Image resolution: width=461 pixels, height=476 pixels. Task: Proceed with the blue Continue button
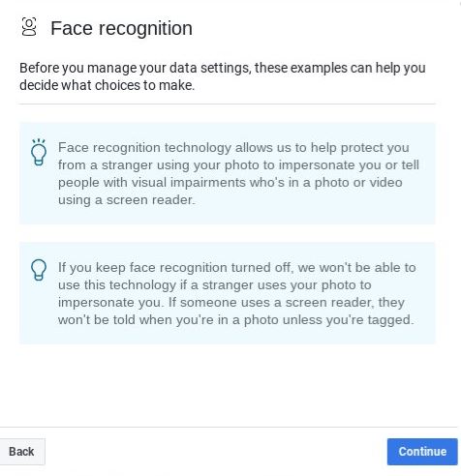coord(422,452)
